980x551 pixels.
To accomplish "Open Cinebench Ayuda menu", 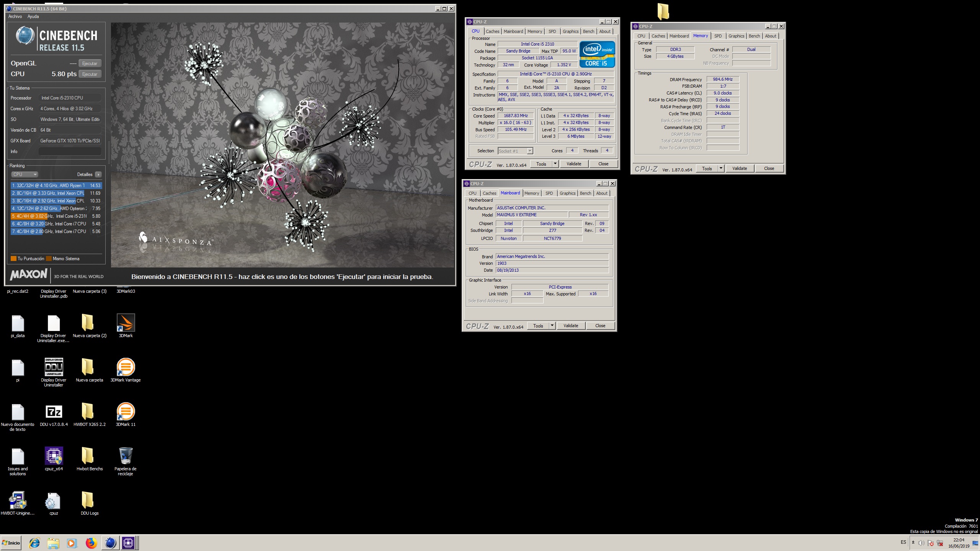I will coord(33,16).
